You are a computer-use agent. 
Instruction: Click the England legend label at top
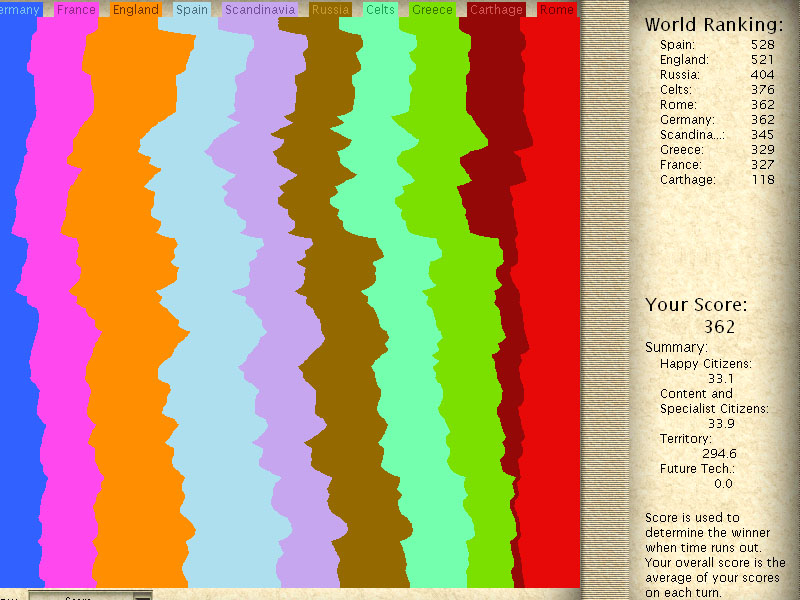pos(135,10)
